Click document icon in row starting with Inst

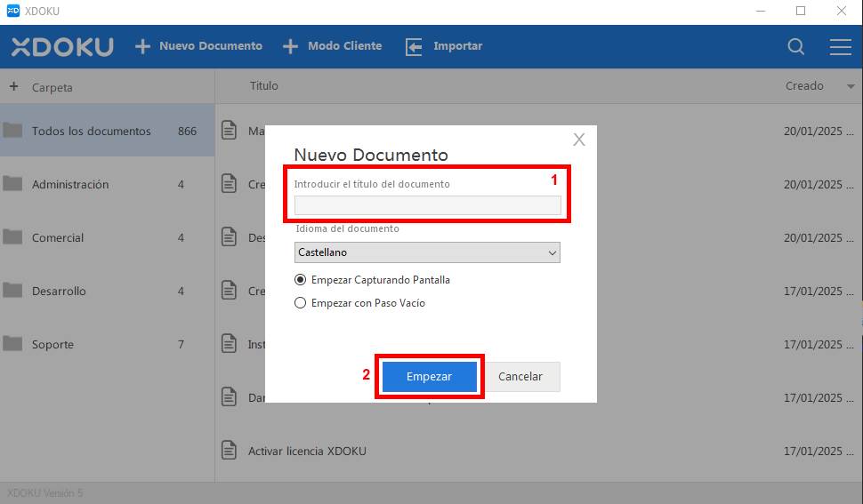[x=229, y=343]
